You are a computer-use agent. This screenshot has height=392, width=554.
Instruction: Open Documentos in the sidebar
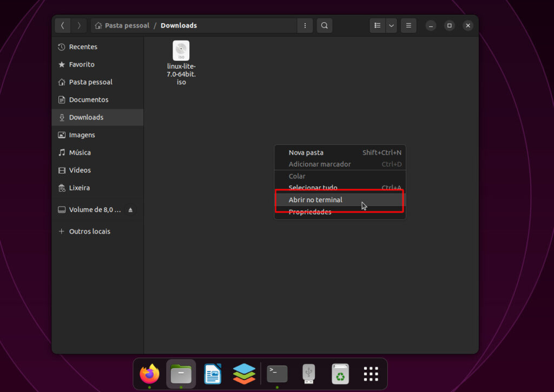[97, 99]
